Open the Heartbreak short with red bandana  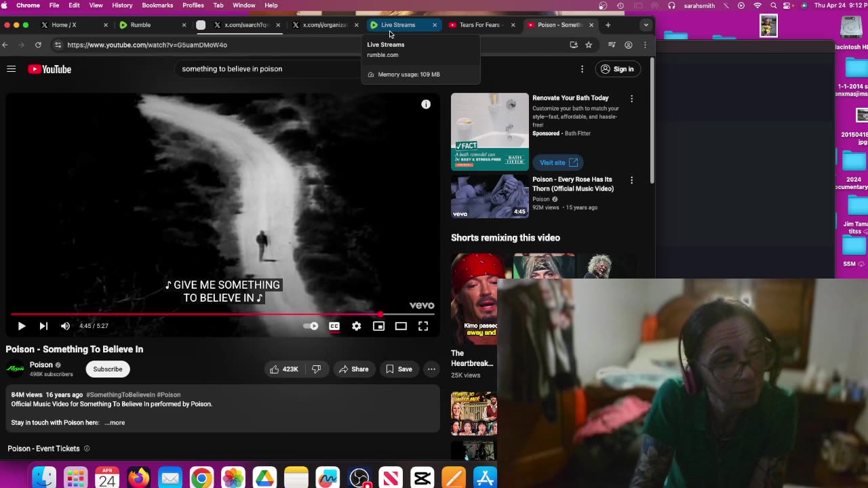pos(474,298)
